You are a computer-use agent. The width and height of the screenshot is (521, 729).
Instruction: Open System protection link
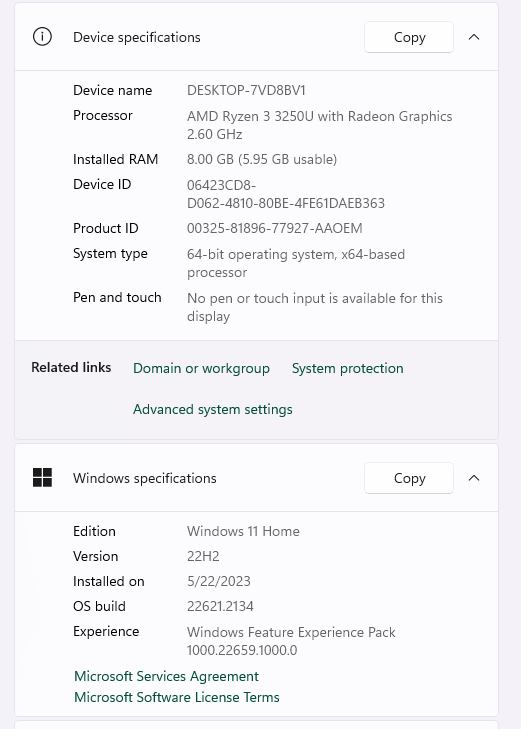click(x=348, y=368)
